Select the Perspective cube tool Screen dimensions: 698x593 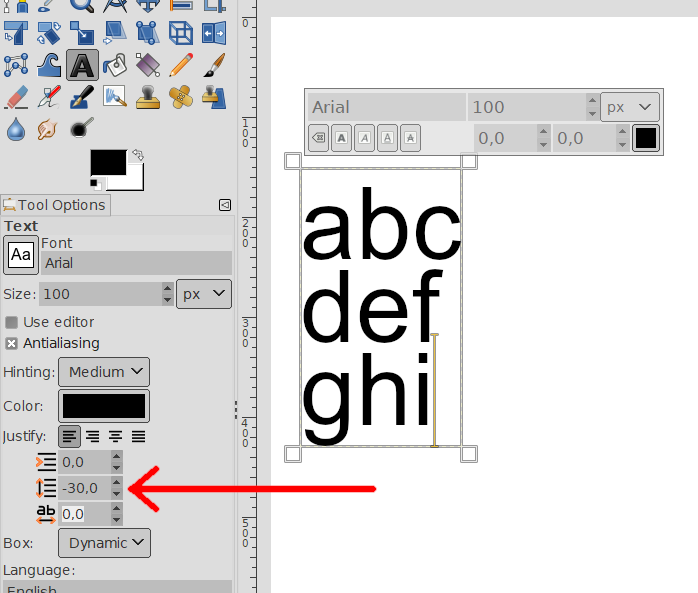click(181, 32)
